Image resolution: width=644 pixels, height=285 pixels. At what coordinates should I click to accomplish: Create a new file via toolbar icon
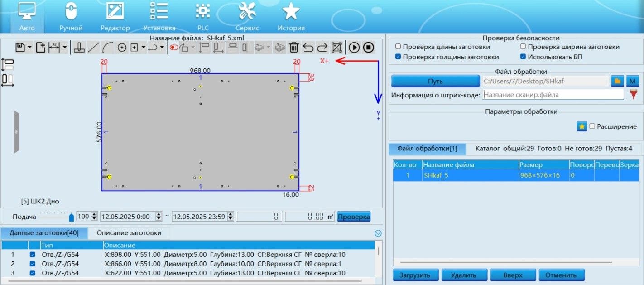tap(41, 47)
